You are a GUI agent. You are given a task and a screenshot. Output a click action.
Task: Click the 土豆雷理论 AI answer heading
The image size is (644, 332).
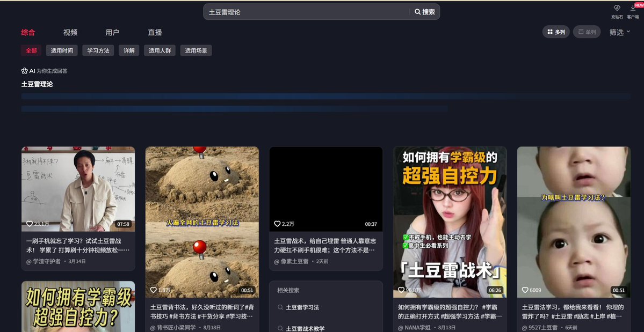[x=37, y=84]
